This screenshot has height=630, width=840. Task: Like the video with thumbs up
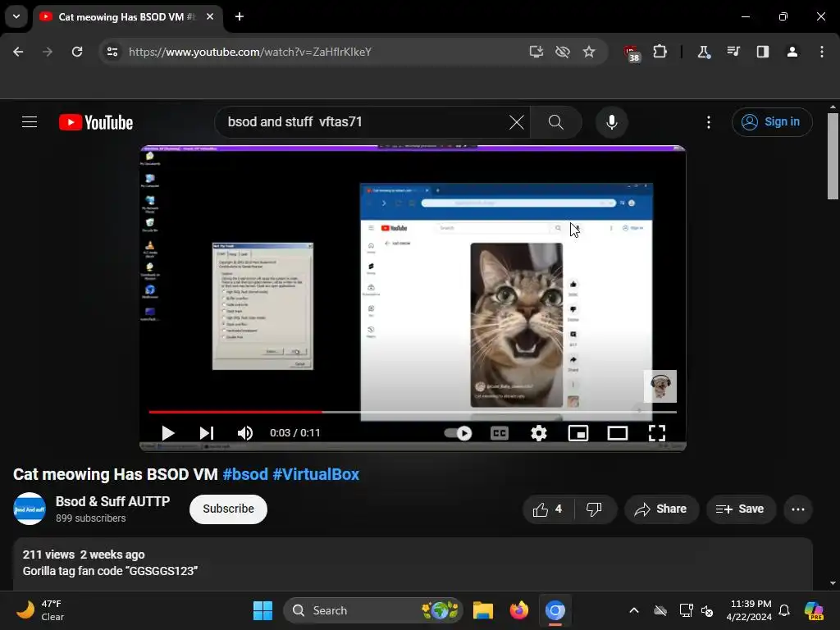point(547,509)
